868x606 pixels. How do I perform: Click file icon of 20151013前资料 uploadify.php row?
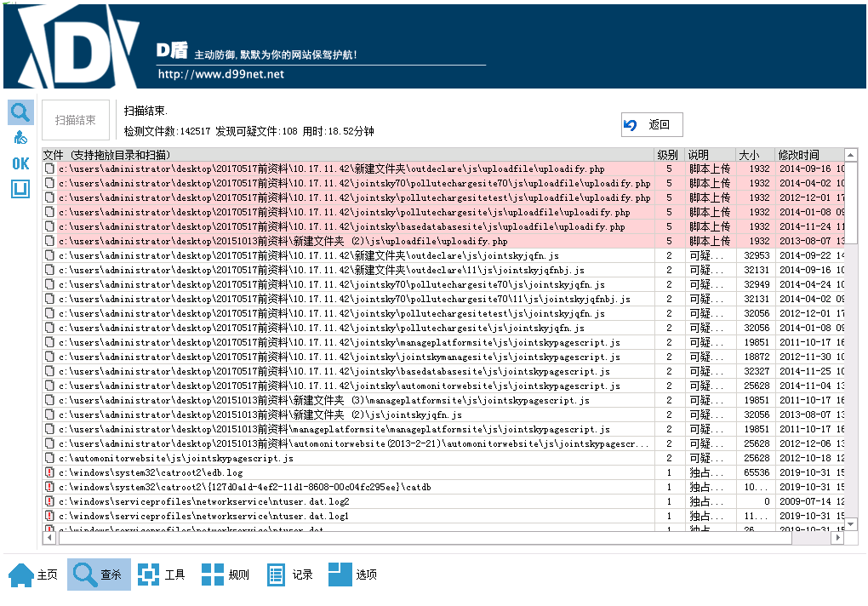tap(49, 241)
